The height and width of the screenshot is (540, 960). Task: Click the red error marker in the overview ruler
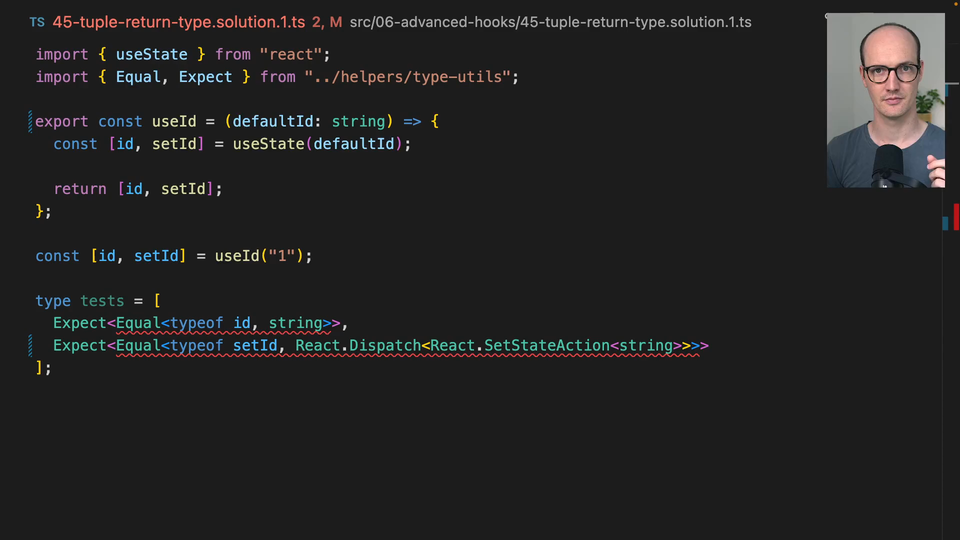coord(956,215)
